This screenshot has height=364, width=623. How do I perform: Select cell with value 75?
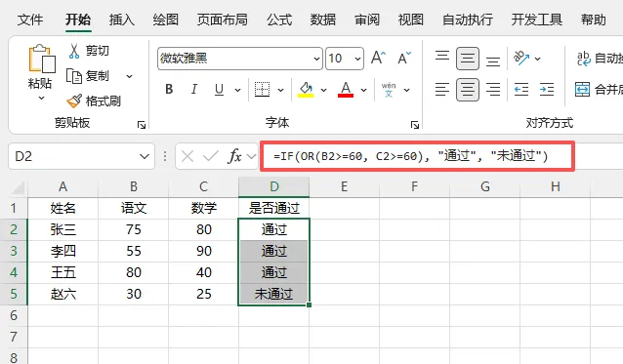[x=134, y=229]
